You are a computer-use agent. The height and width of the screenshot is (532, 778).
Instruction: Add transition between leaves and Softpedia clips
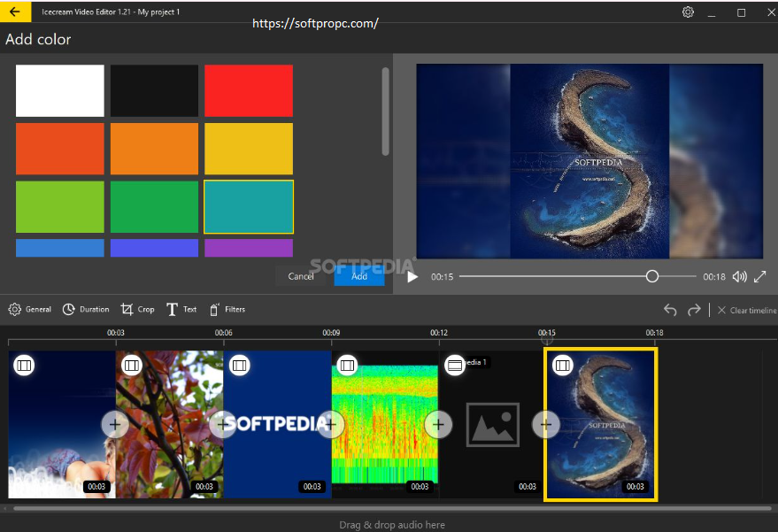point(223,424)
